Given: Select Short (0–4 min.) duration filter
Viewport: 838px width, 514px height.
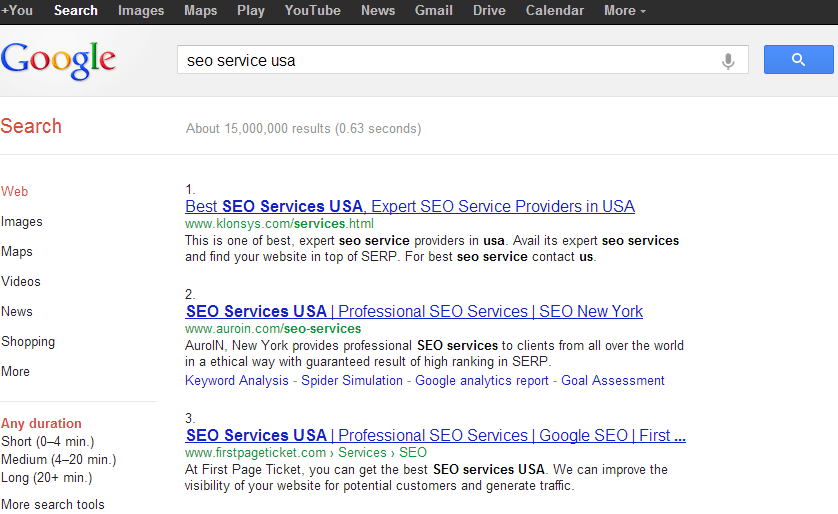Looking at the screenshot, I should pyautogui.click(x=48, y=442).
